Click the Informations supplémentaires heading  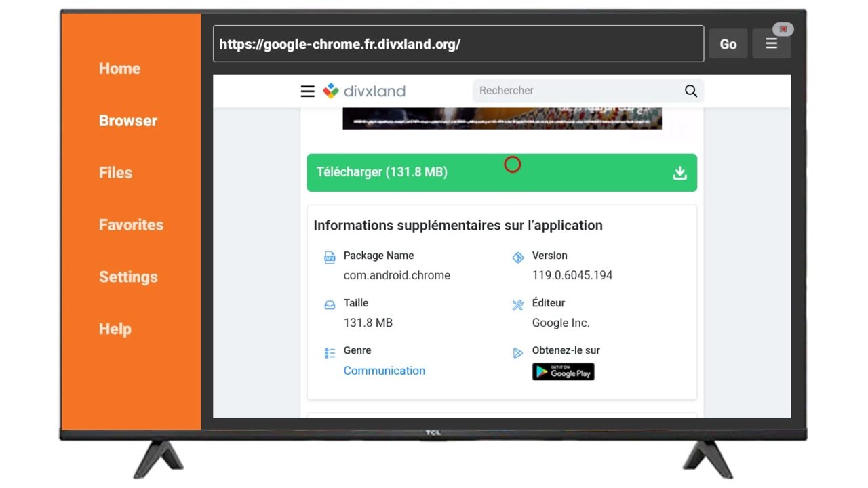[458, 225]
